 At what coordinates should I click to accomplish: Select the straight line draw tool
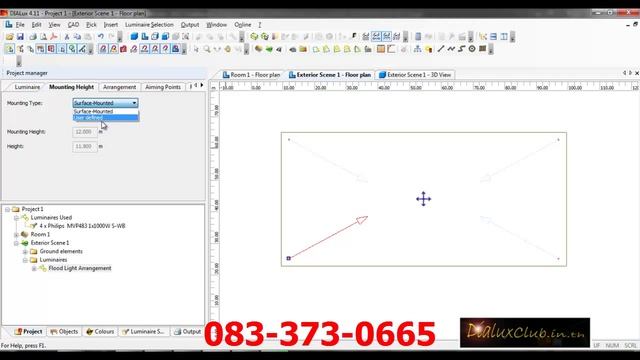(x=441, y=49)
